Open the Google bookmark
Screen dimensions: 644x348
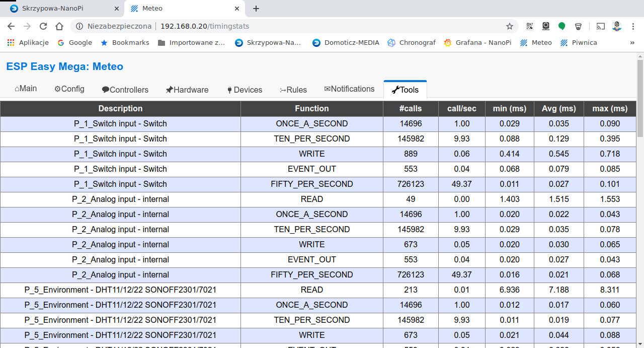coord(74,43)
